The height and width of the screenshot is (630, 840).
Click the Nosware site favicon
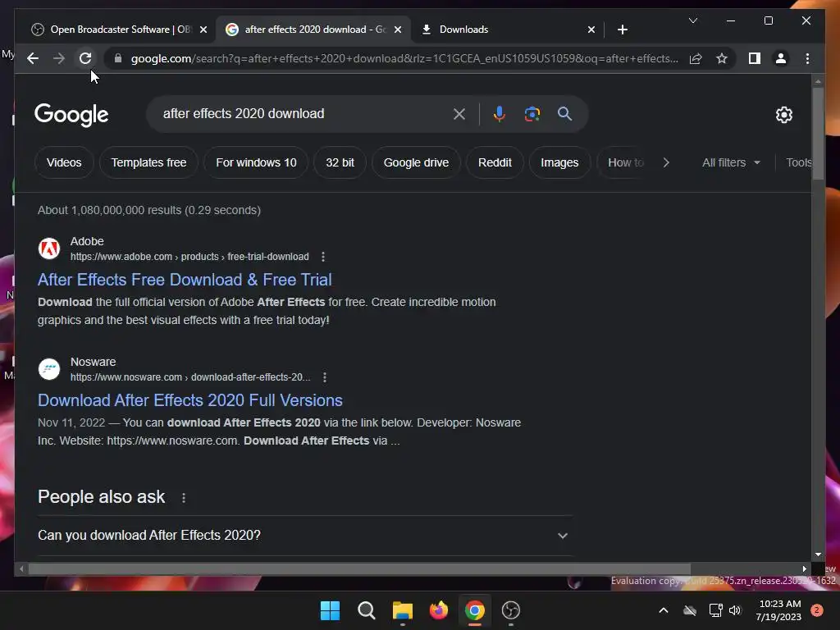coord(49,369)
